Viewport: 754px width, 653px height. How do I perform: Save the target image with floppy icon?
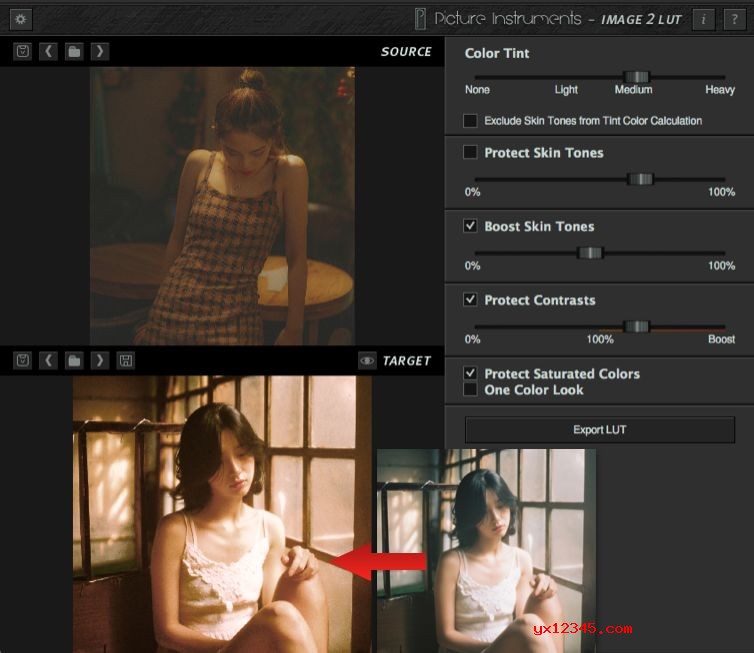click(x=126, y=360)
